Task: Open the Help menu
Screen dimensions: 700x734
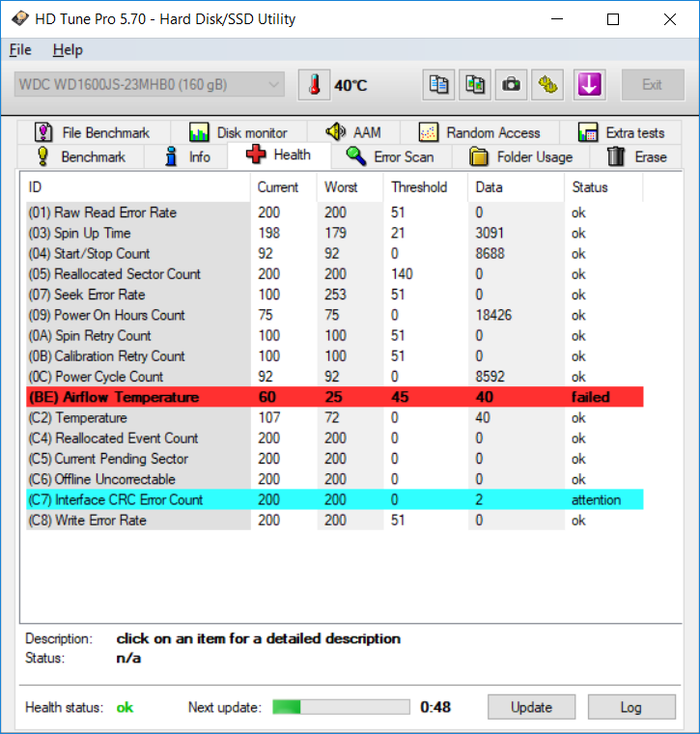Action: [68, 49]
